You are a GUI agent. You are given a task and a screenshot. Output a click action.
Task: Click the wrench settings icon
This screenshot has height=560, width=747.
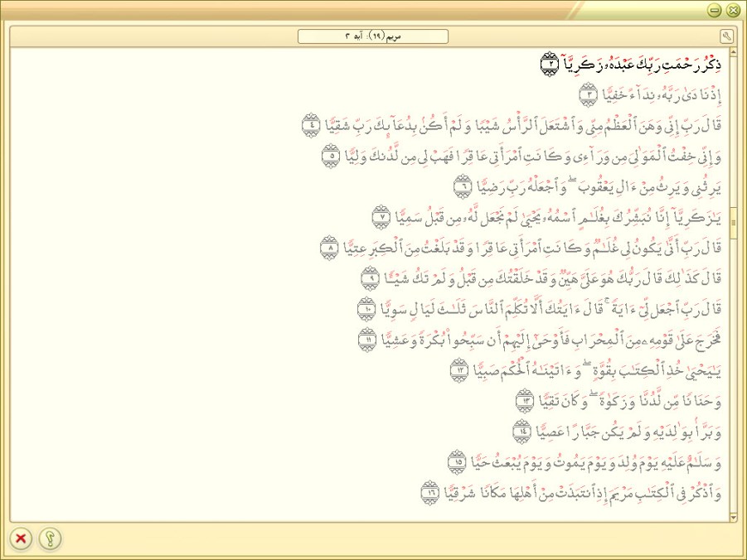726,36
